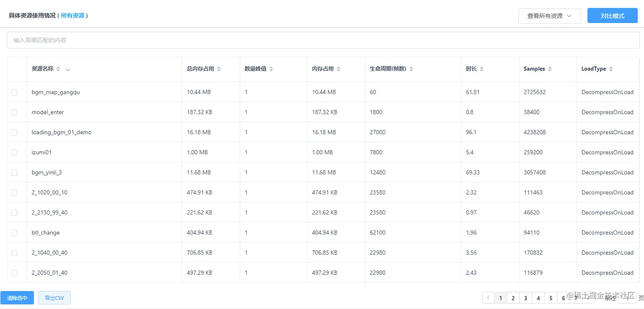Sort by LoadType column sort icon

point(611,69)
